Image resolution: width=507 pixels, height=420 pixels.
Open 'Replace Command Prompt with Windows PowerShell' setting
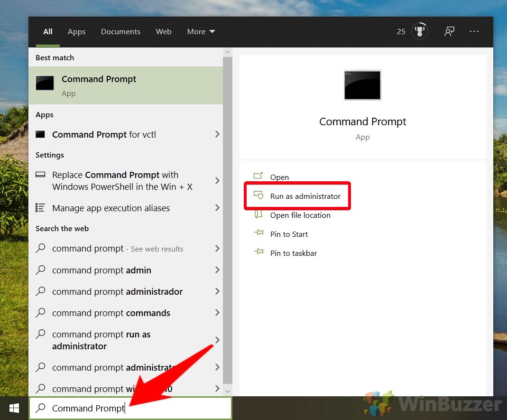click(x=126, y=180)
